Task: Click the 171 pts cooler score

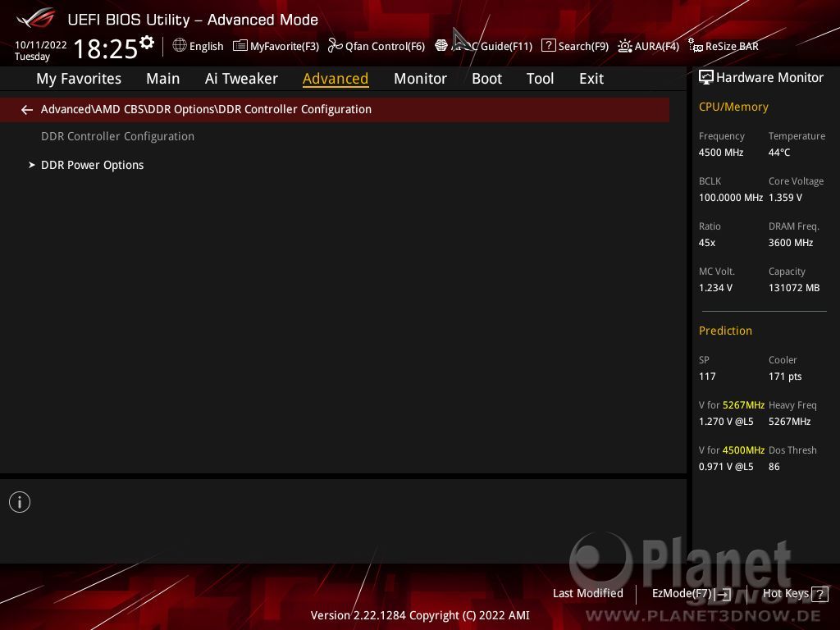Action: [x=785, y=376]
